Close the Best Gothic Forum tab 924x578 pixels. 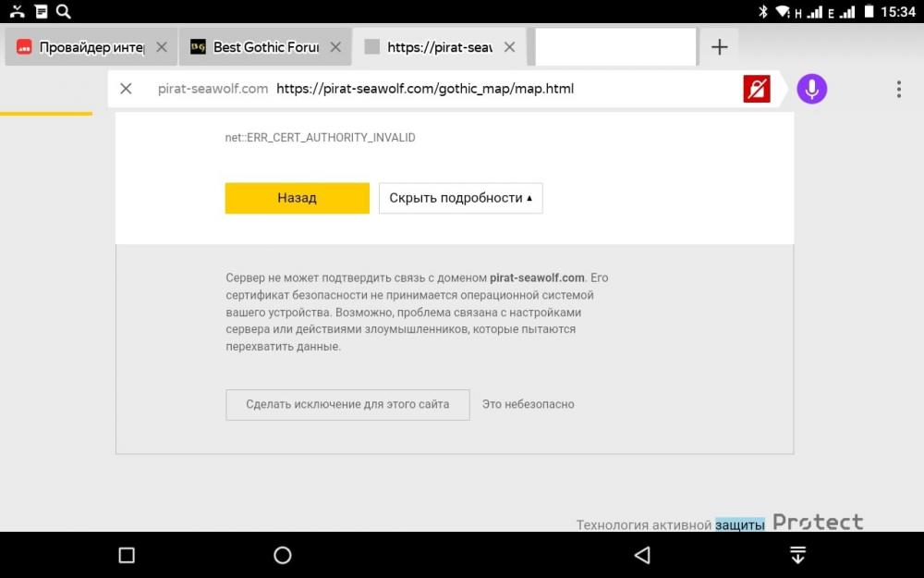tap(335, 47)
